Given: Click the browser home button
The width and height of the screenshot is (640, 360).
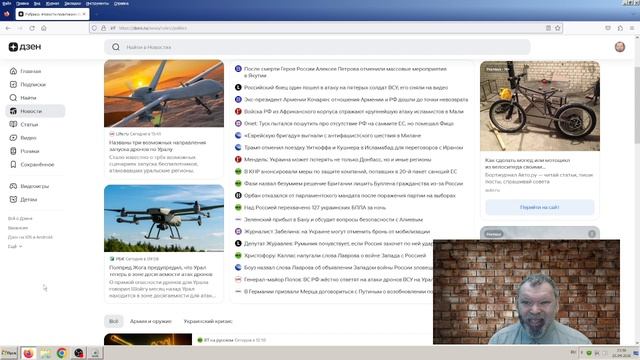Looking at the screenshot, I should (44, 28).
